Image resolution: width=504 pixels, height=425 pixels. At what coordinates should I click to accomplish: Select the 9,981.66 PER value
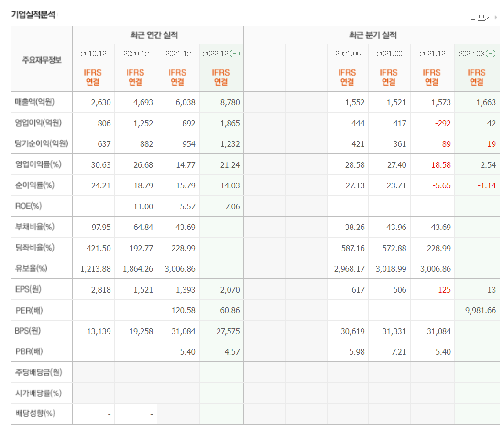[x=481, y=310]
